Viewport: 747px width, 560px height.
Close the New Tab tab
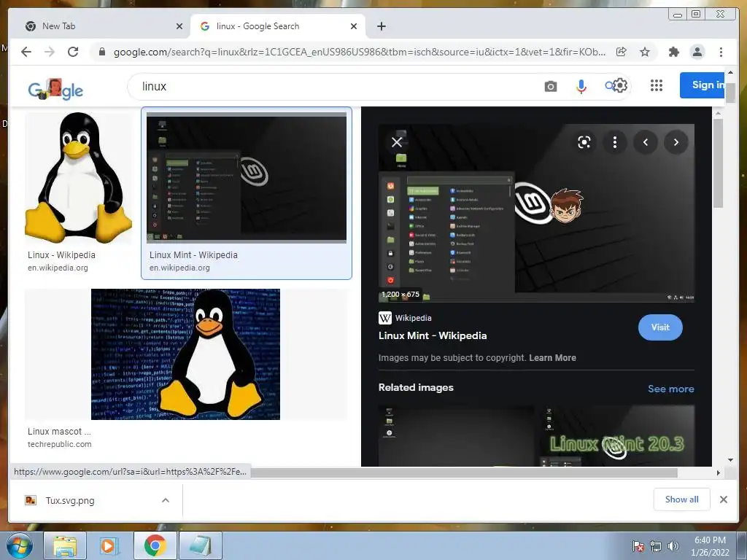[x=179, y=26]
